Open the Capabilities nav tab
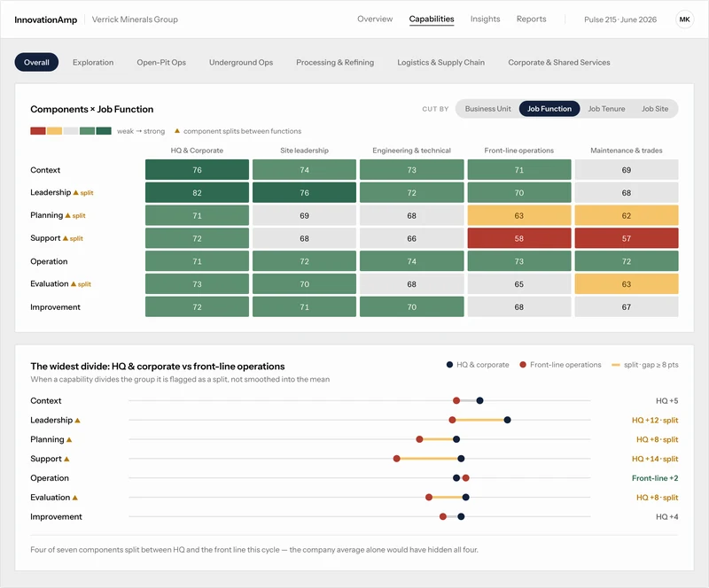 click(x=432, y=19)
